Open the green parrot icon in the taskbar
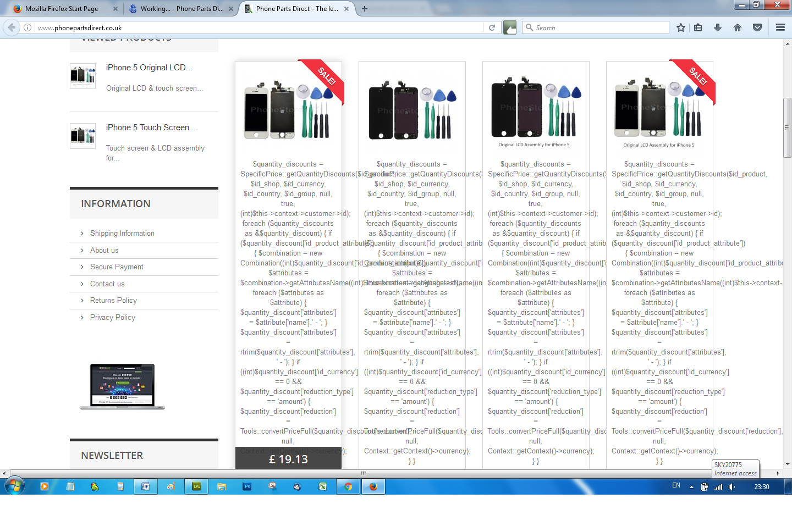Image resolution: width=792 pixels, height=532 pixels. point(95,486)
